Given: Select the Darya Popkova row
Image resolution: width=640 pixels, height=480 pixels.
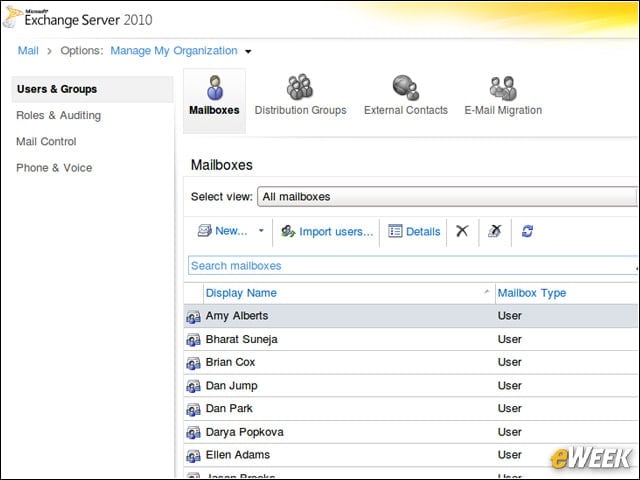Looking at the screenshot, I should click(411, 432).
